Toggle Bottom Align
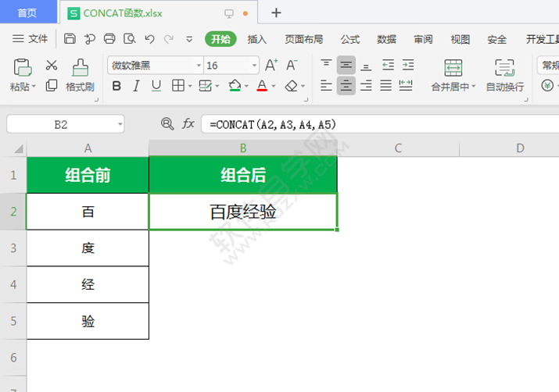 pos(366,66)
